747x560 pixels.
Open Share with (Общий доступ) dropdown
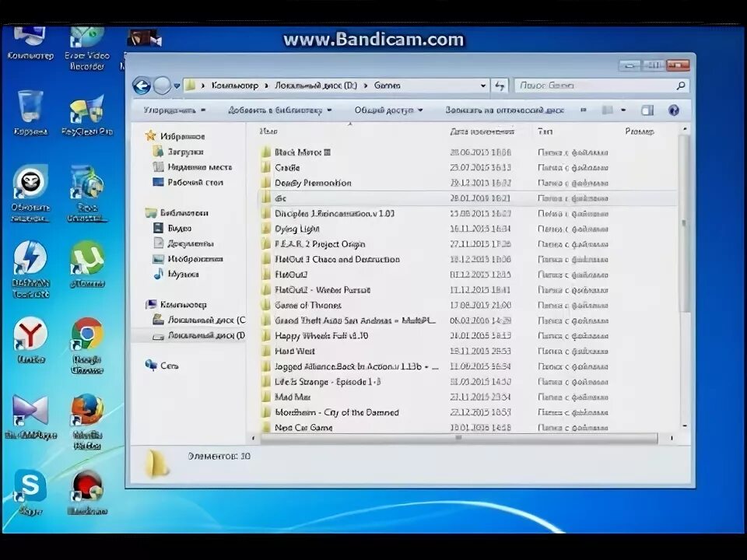pos(388,110)
